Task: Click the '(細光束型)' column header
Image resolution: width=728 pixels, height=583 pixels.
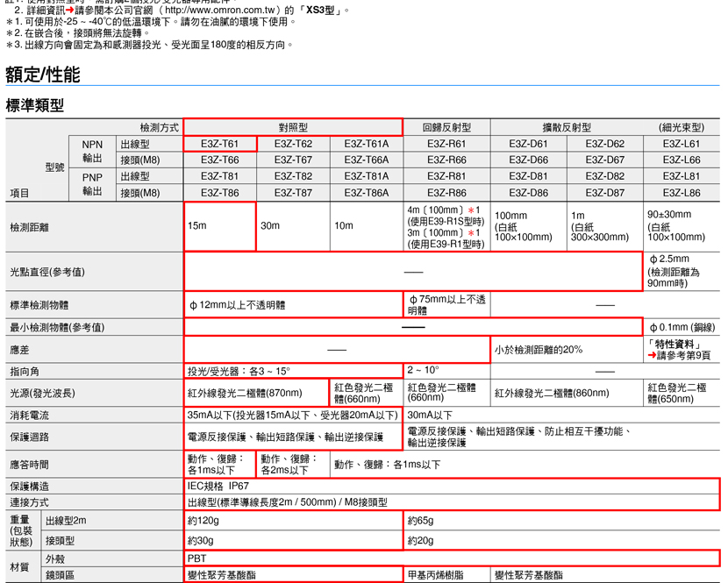Action: (x=682, y=128)
